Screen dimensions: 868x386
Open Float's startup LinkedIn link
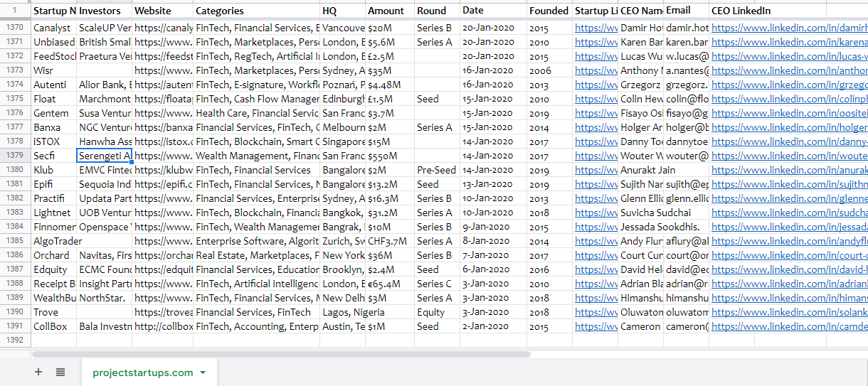pos(596,99)
